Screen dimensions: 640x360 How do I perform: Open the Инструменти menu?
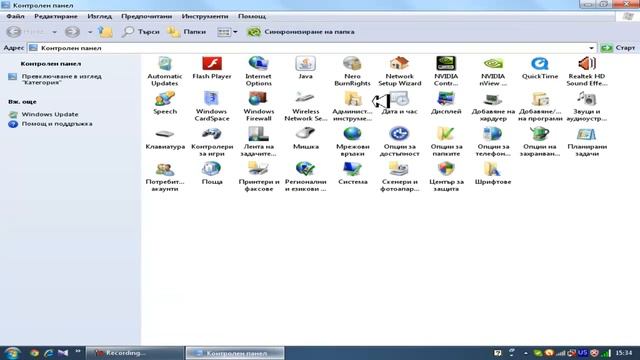click(205, 16)
